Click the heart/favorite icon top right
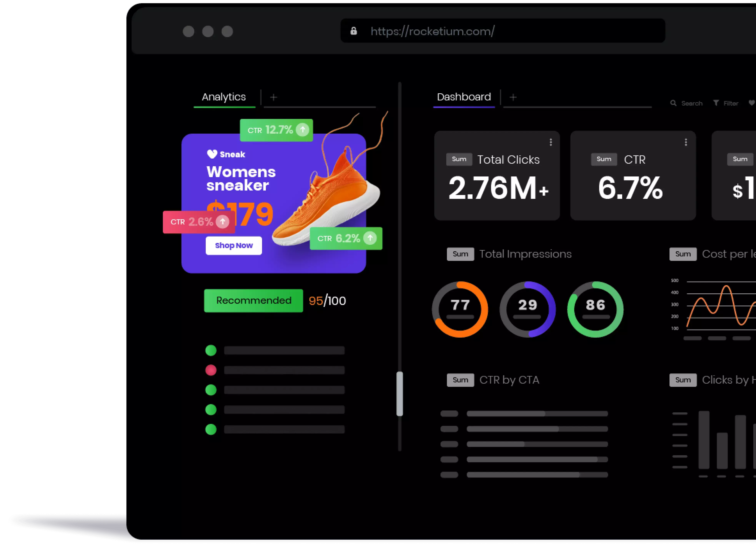Image resolution: width=756 pixels, height=545 pixels. click(752, 103)
